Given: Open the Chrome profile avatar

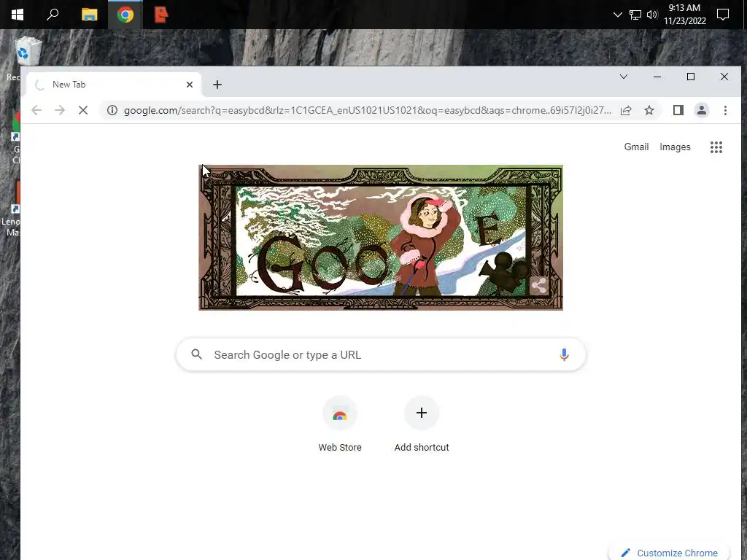Looking at the screenshot, I should click(701, 111).
